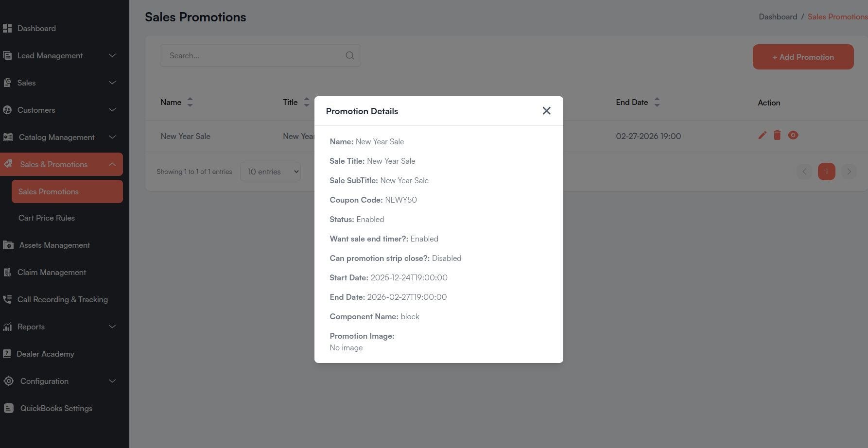Expand the Catalog Management chevron
868x448 pixels.
click(x=112, y=137)
